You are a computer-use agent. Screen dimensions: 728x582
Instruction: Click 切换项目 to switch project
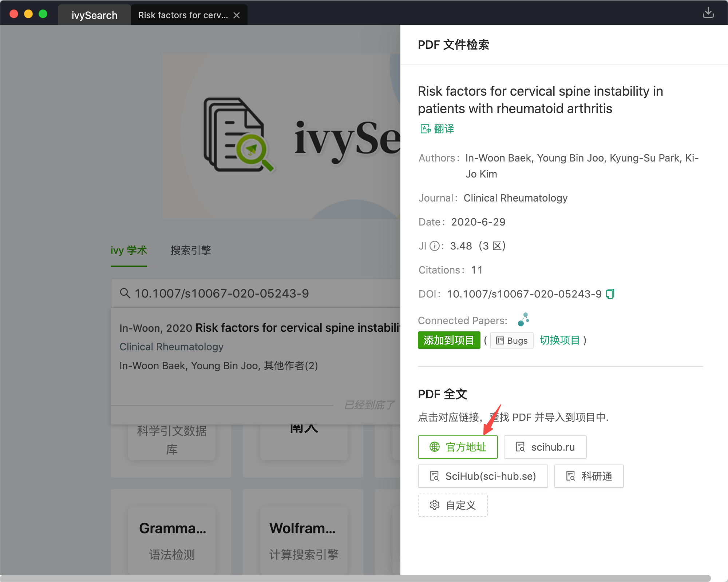559,340
